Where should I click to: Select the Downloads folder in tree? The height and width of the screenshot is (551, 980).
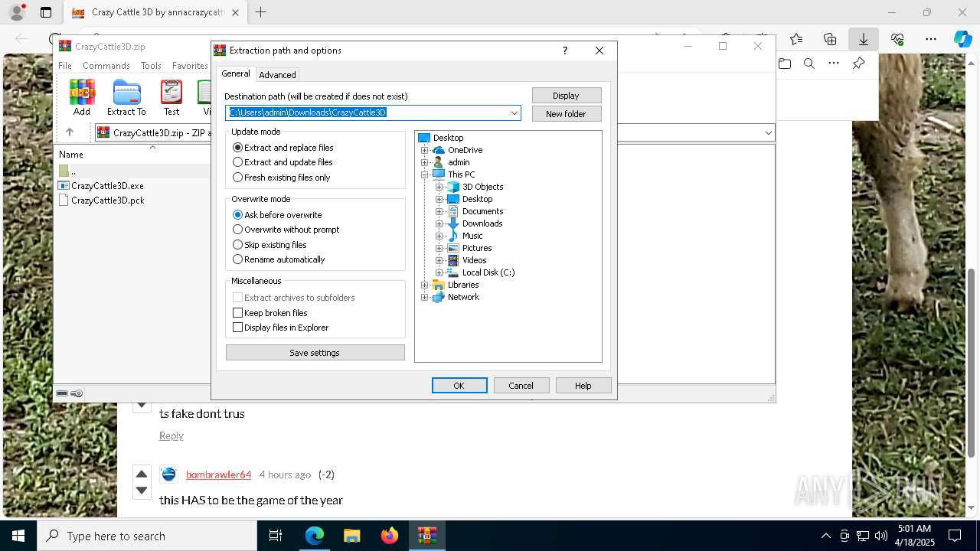tap(482, 223)
